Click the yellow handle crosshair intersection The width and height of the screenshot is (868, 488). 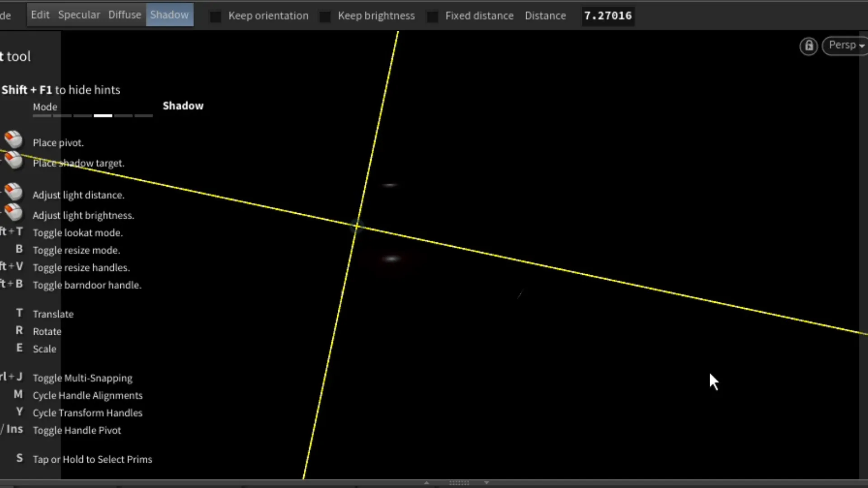[357, 225]
